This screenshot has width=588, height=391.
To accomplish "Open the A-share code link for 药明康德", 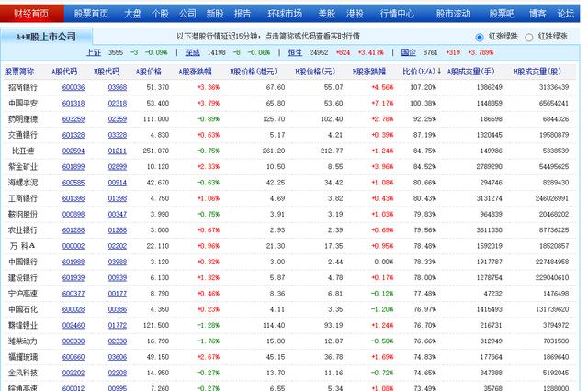I will pyautogui.click(x=73, y=119).
